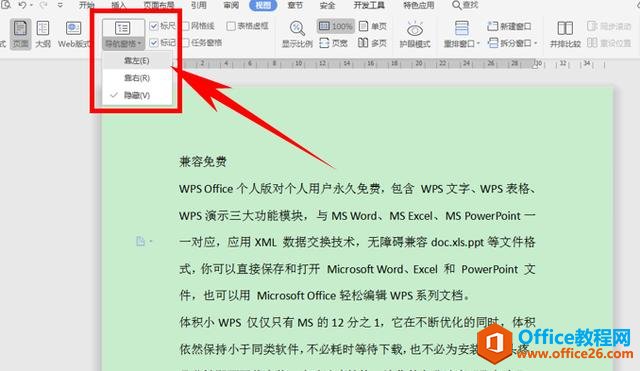The image size is (640, 371).
Task: Open the 开发工具 ribbon tab
Action: pyautogui.click(x=369, y=5)
